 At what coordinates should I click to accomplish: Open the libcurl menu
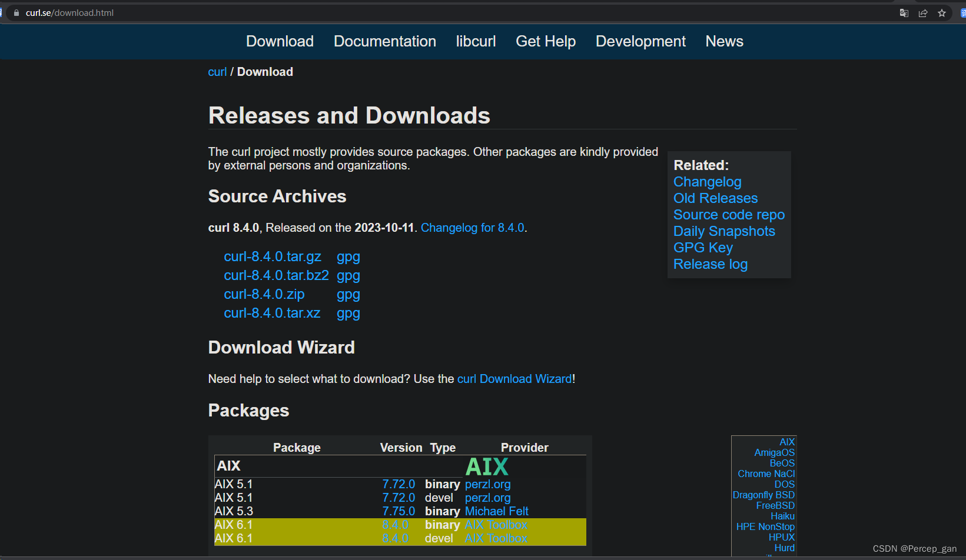476,41
